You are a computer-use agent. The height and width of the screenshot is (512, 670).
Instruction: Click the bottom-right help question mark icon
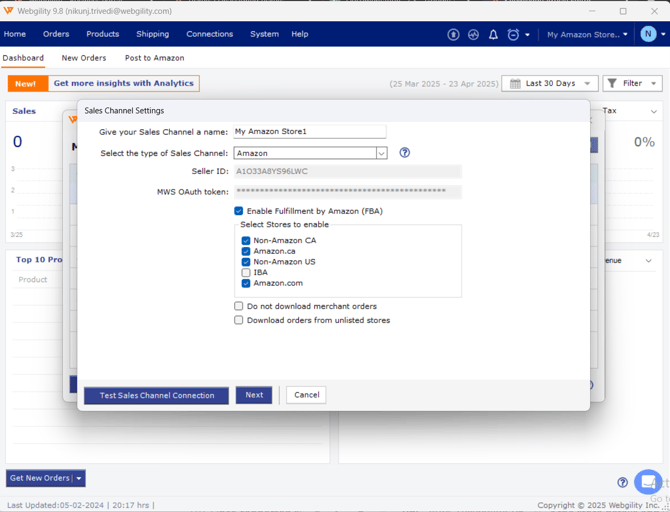[x=622, y=482]
